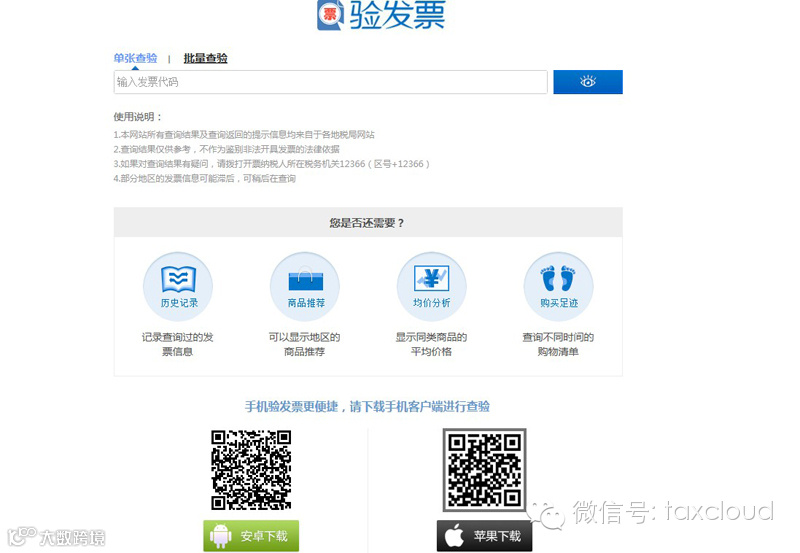Switch to the 单张查验 tab
The height and width of the screenshot is (553, 800).
(x=135, y=58)
